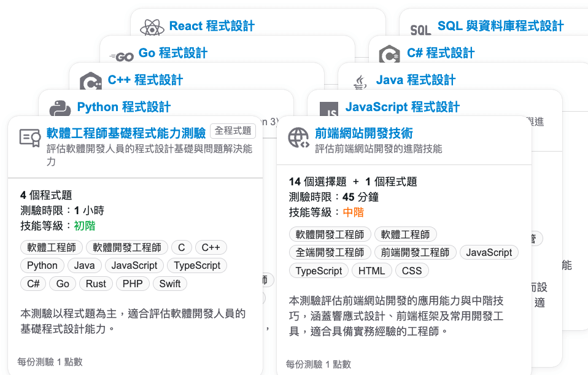Click the Python snake logo icon
The width and height of the screenshot is (588, 375).
pos(60,110)
